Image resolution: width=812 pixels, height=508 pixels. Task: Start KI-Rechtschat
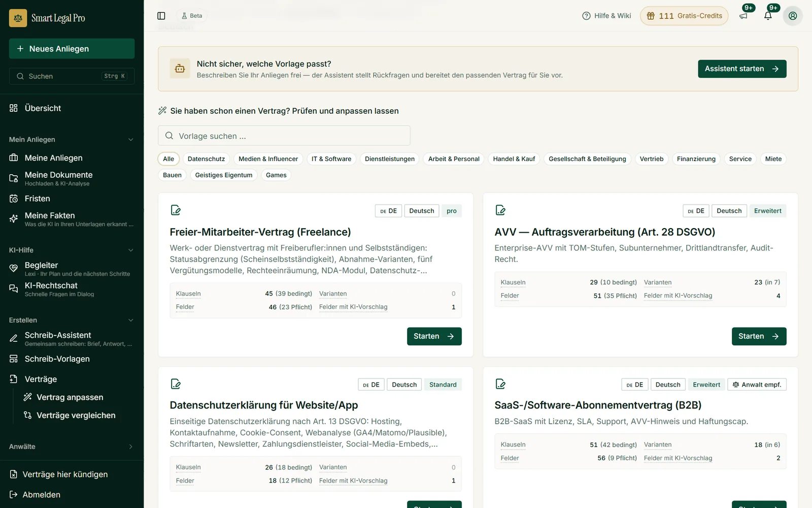(x=72, y=289)
